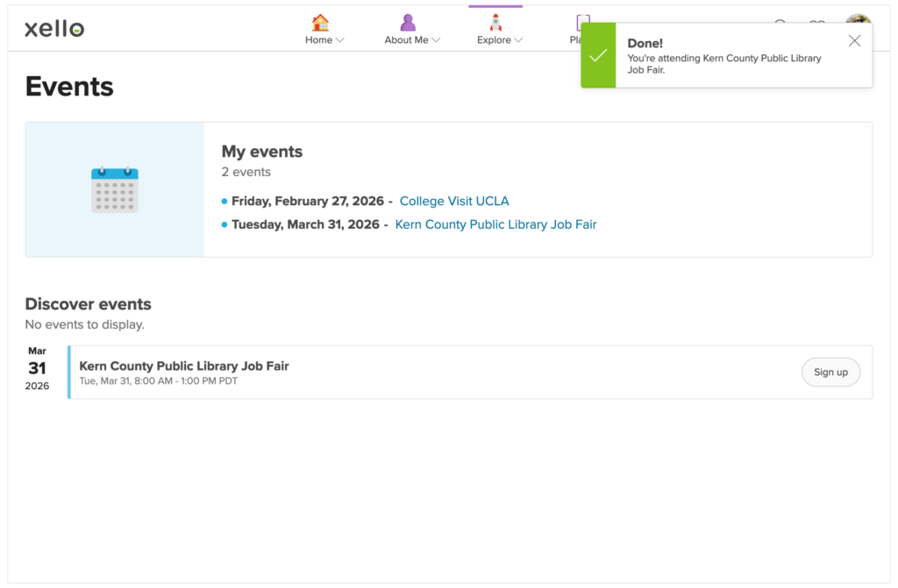Open the Kern County Public Library Job Fair link
The width and height of the screenshot is (898, 588).
495,224
